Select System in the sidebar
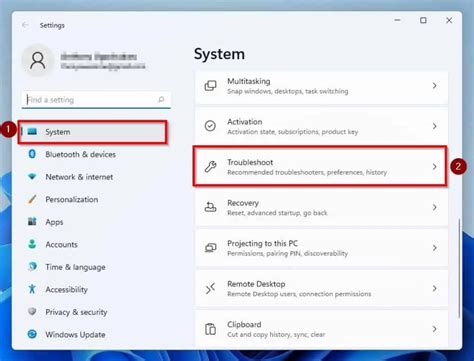This screenshot has height=361, width=474. pos(93,132)
